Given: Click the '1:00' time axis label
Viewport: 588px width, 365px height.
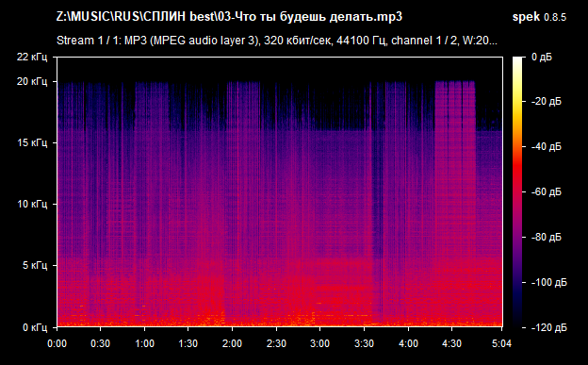Looking at the screenshot, I should coord(144,343).
